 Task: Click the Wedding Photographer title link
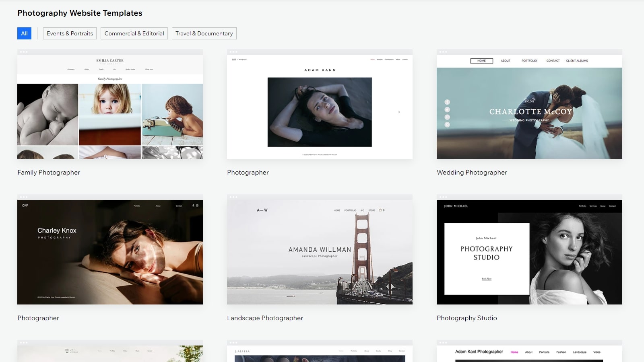click(x=472, y=172)
